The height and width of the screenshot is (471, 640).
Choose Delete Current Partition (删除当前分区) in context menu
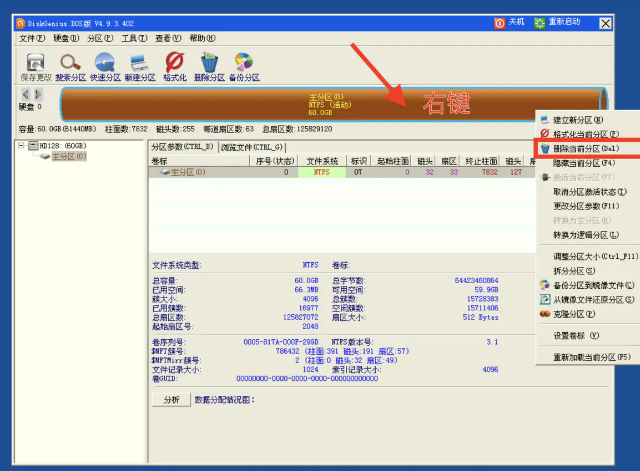(588, 149)
